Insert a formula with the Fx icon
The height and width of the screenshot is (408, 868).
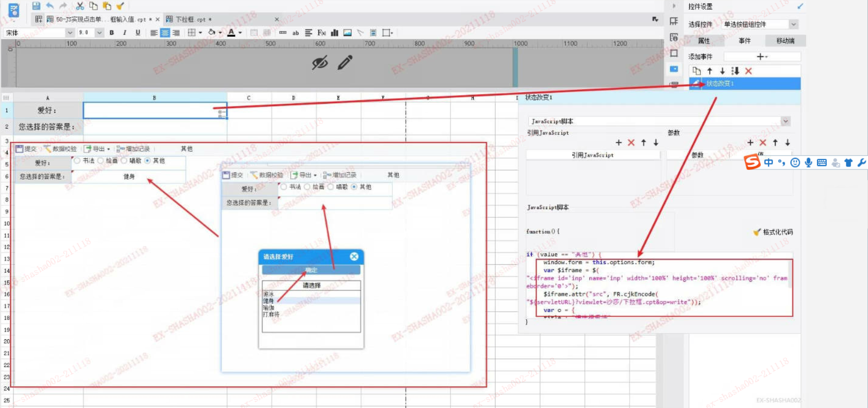point(322,32)
